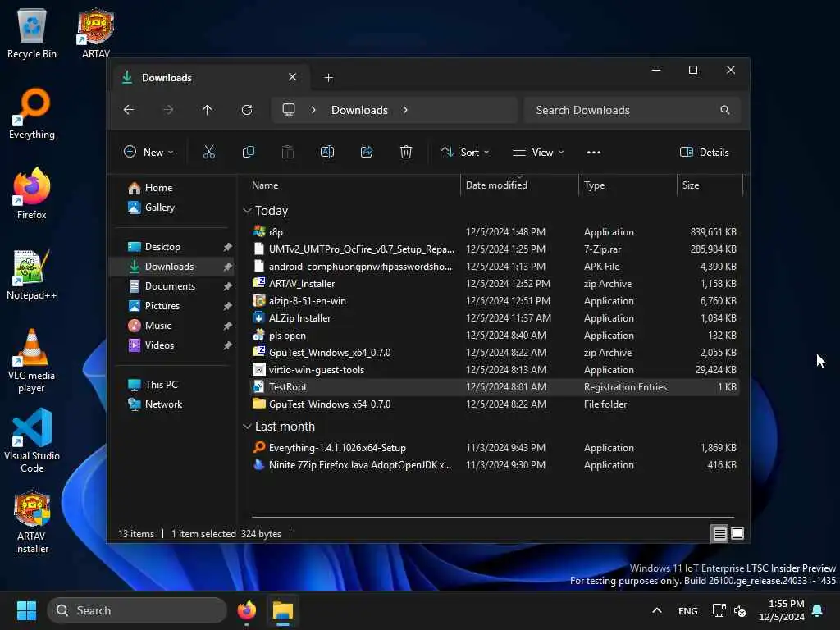Open Gallery in navigation pane
The width and height of the screenshot is (840, 630).
(x=160, y=208)
